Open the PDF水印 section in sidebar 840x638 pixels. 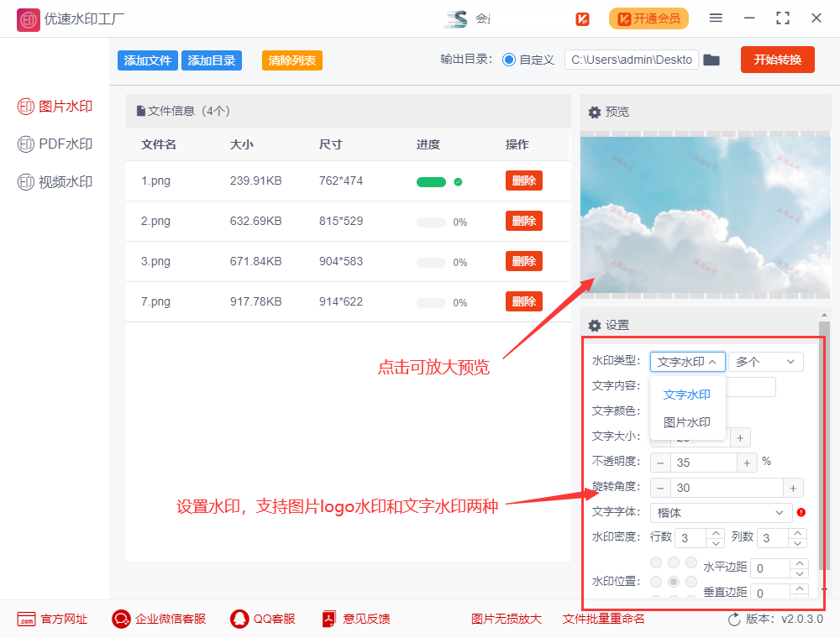(x=52, y=144)
